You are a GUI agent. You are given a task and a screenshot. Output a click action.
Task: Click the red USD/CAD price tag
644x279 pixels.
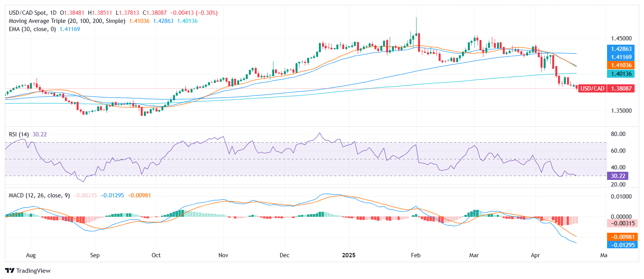606,89
